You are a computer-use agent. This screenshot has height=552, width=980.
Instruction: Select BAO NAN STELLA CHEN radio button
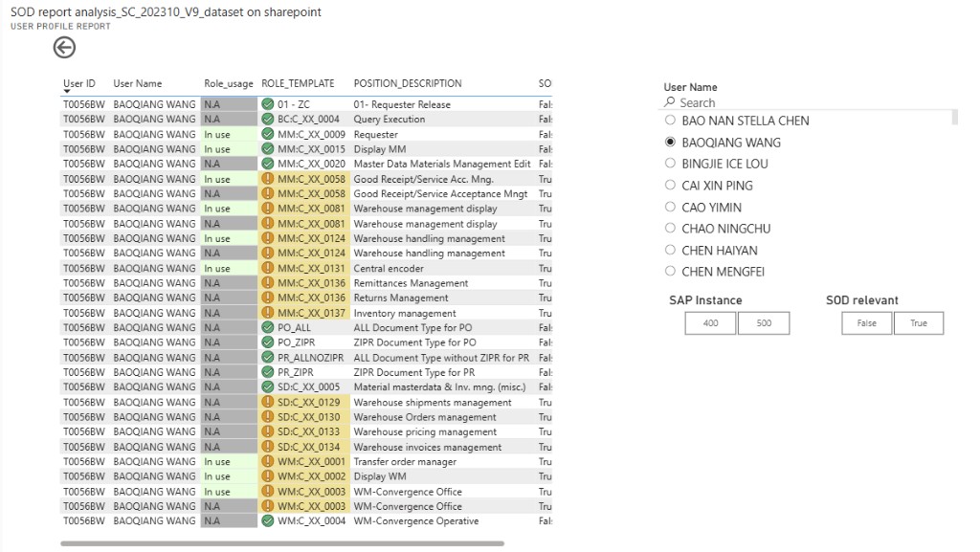pos(670,120)
